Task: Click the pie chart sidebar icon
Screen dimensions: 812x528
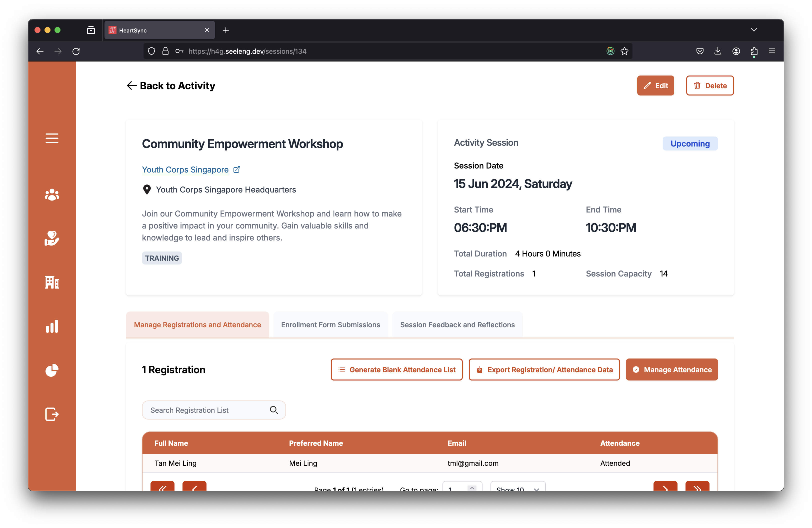Action: (52, 370)
